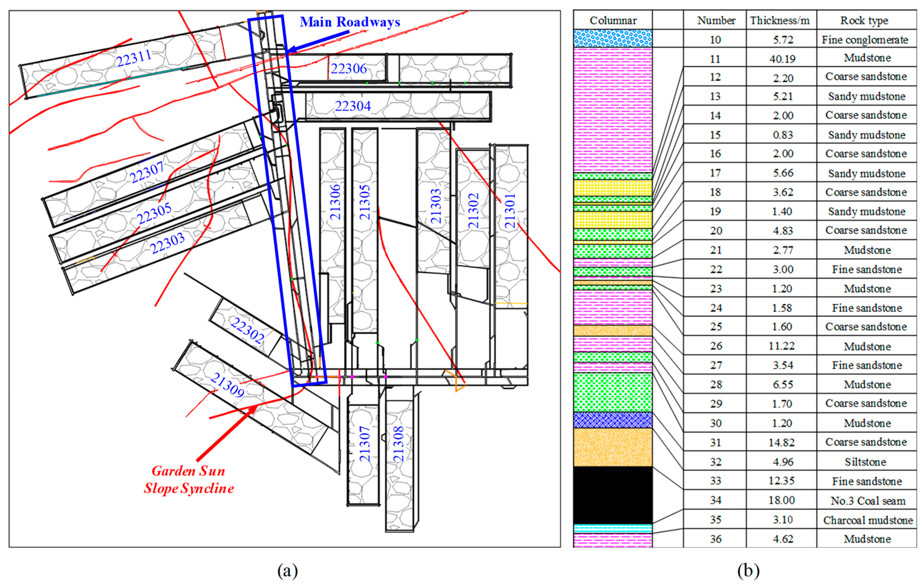This screenshot has height=587, width=924.
Task: Click panel label 21309
Action: (228, 385)
